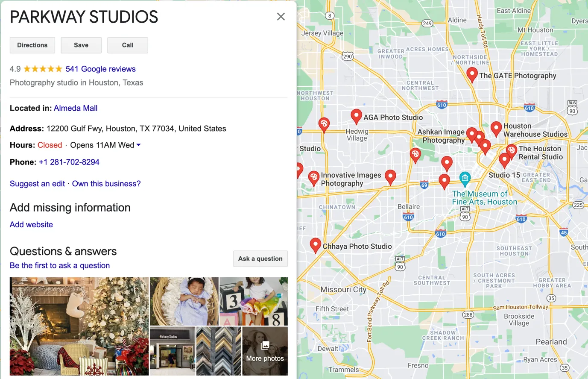
Task: Click the Add website link
Action: coord(31,225)
